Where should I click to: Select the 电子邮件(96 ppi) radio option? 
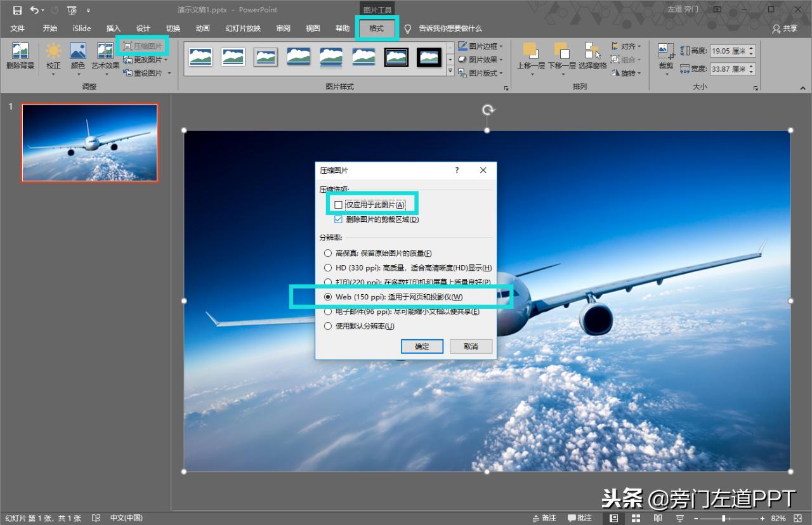(x=328, y=311)
